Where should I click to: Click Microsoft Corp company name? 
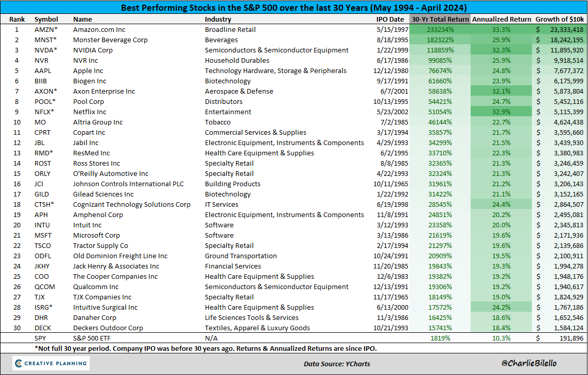click(x=96, y=236)
